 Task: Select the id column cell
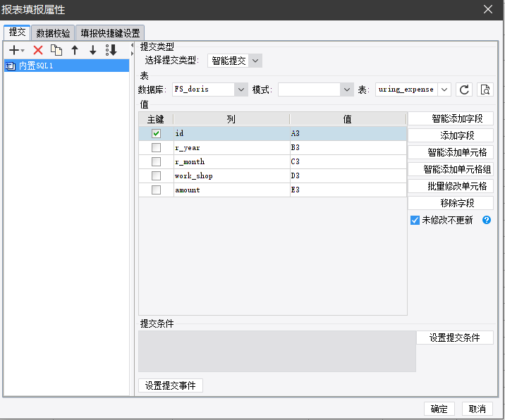pyautogui.click(x=231, y=133)
